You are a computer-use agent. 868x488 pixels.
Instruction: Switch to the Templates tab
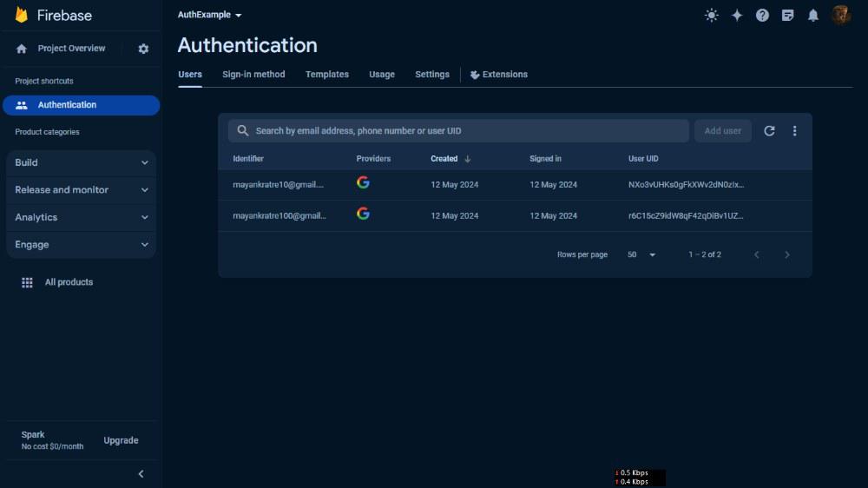pos(327,75)
